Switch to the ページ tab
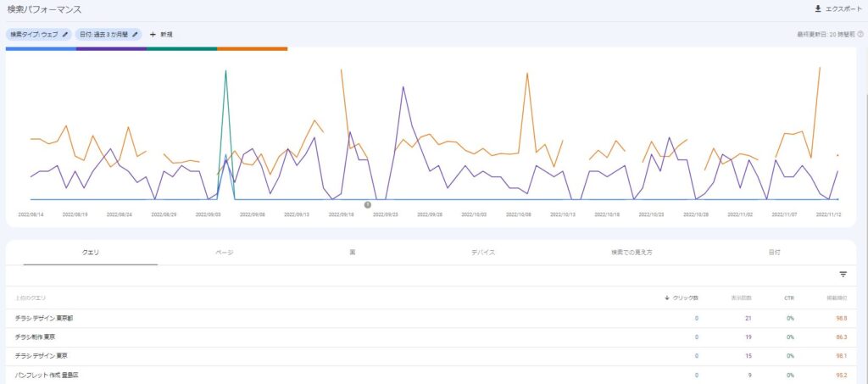 pos(225,253)
